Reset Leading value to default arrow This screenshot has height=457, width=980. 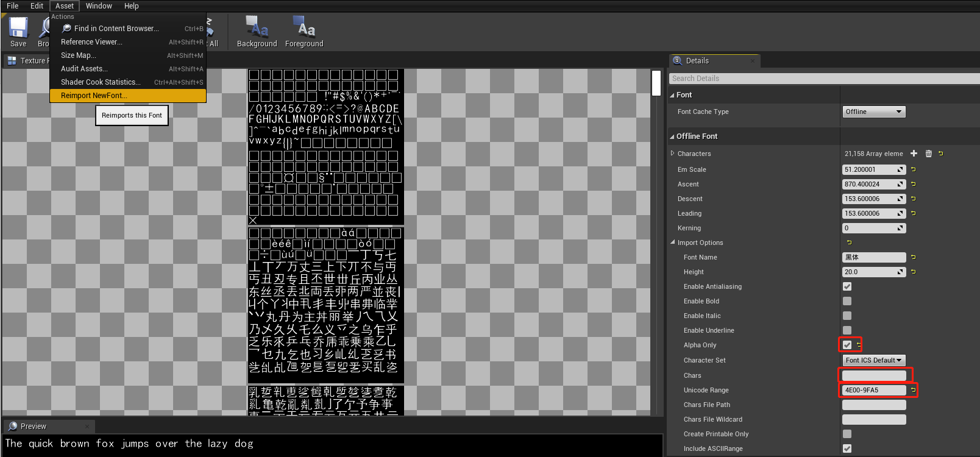914,213
